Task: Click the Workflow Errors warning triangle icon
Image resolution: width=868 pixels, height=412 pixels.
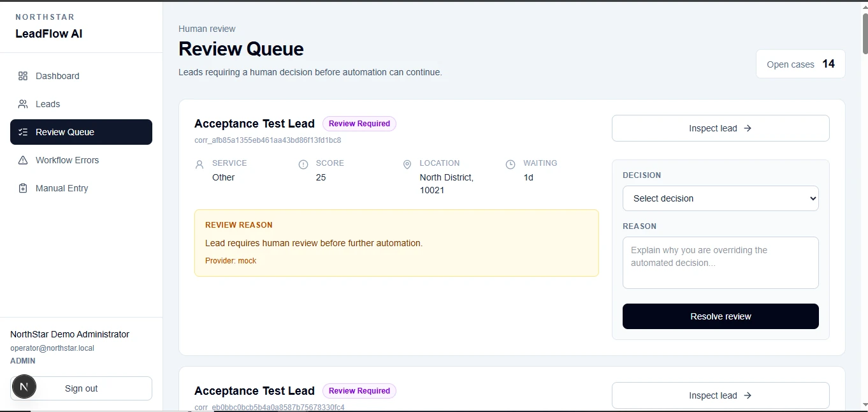Action: click(x=23, y=160)
